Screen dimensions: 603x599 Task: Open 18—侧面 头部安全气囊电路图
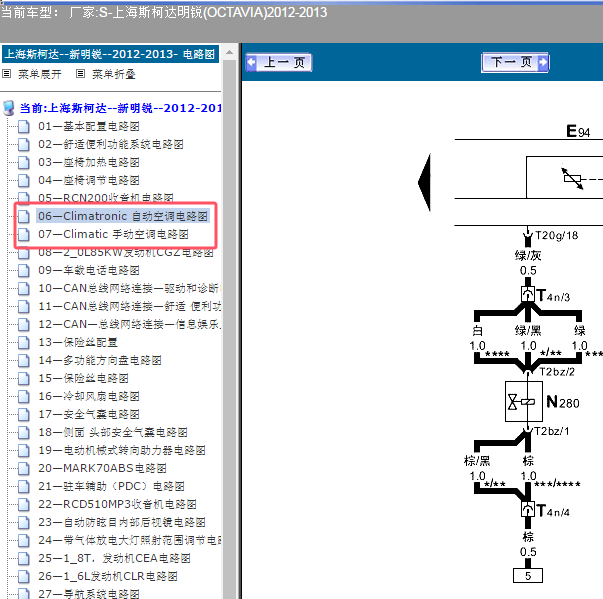112,433
